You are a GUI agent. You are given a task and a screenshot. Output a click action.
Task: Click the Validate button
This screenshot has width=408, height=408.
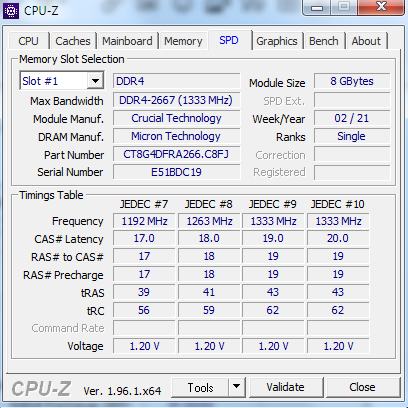pyautogui.click(x=286, y=387)
